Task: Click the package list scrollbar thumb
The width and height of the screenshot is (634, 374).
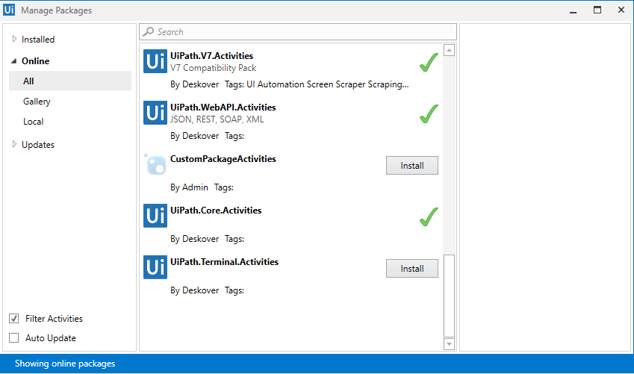Action: (449, 296)
